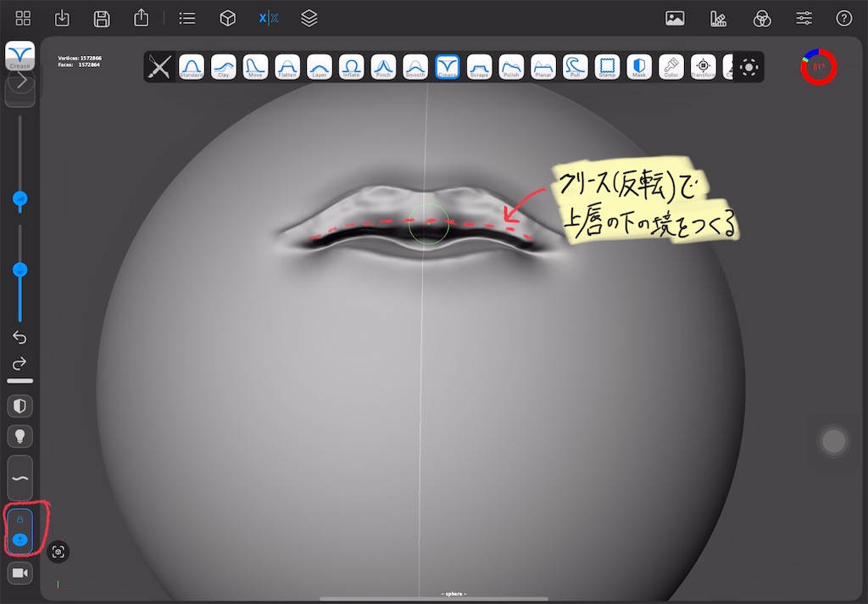Click the current Crease tool icon in left sidebar
The height and width of the screenshot is (604, 868).
click(x=20, y=55)
